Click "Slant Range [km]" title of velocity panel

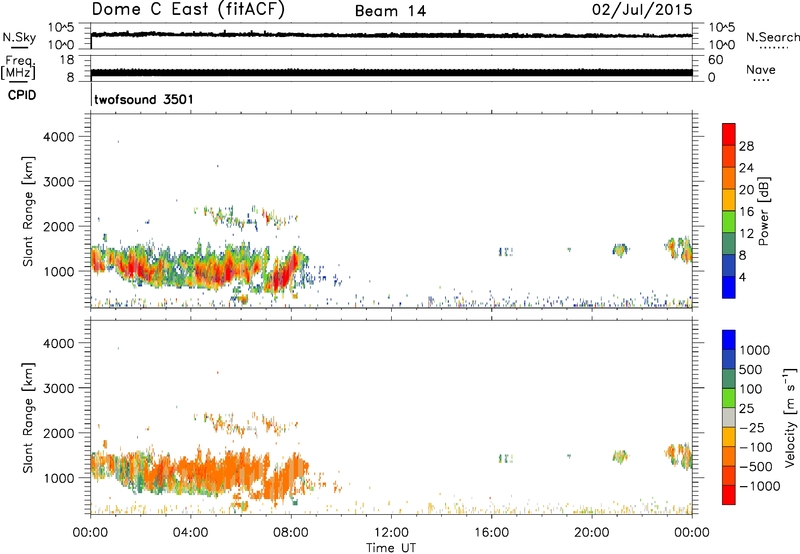click(28, 418)
